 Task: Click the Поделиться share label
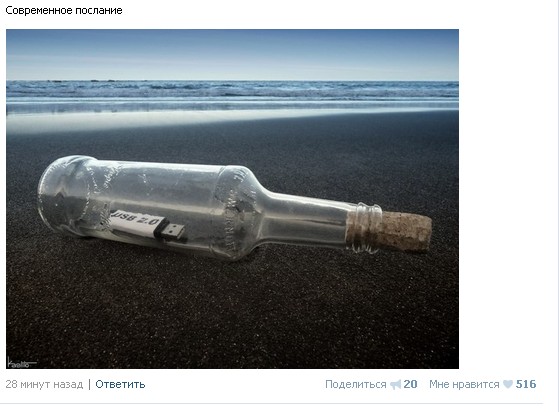(x=355, y=384)
